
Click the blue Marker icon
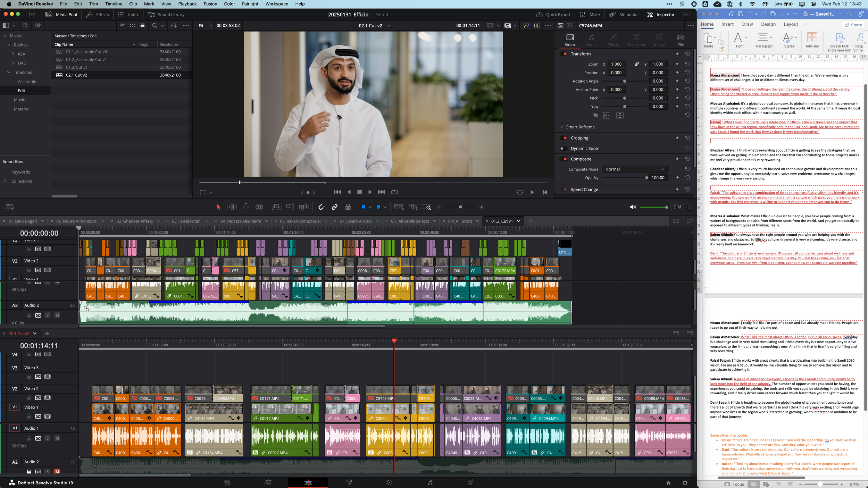[x=378, y=207]
